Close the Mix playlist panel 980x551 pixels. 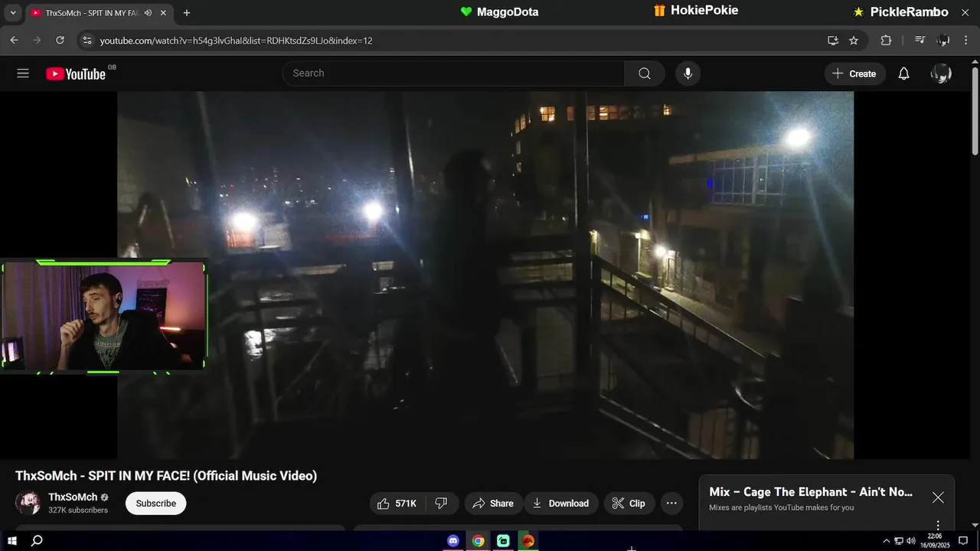pos(938,497)
